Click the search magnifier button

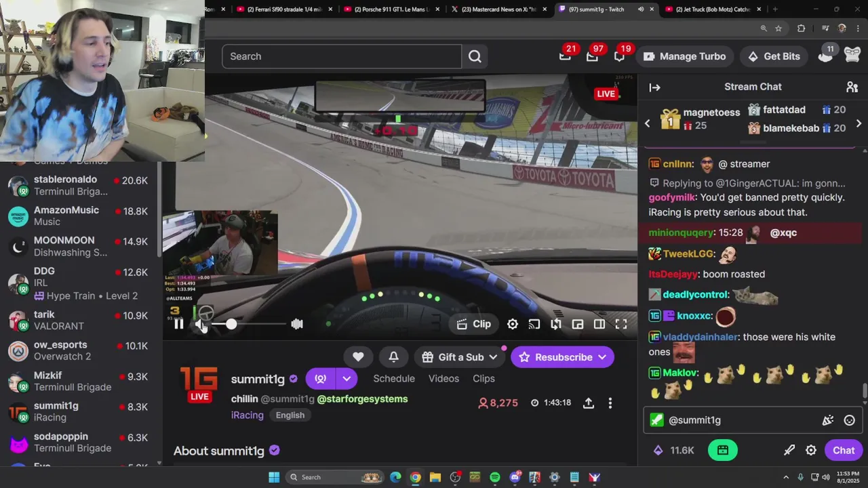tap(475, 56)
